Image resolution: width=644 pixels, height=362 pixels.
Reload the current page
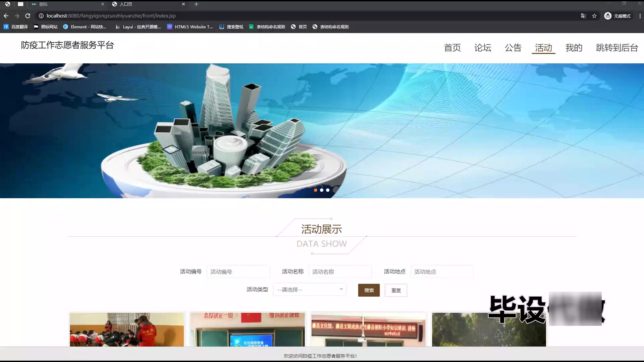click(x=28, y=16)
